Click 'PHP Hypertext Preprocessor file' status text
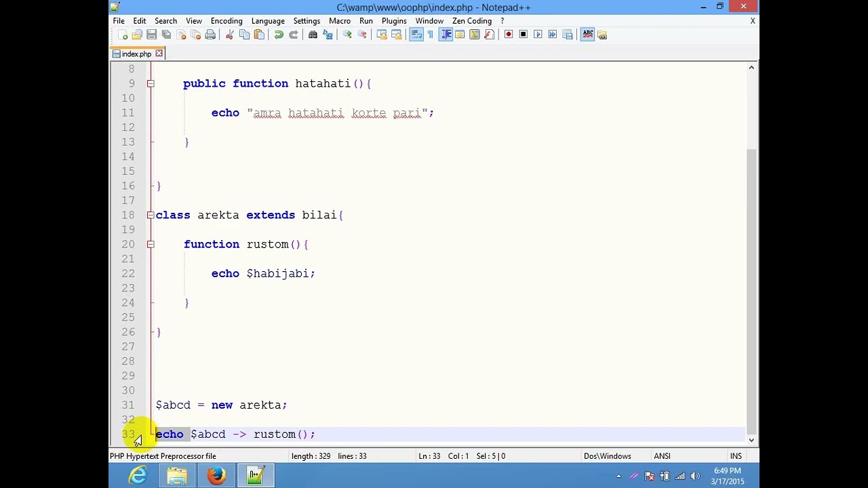The height and width of the screenshot is (488, 868). (x=163, y=456)
